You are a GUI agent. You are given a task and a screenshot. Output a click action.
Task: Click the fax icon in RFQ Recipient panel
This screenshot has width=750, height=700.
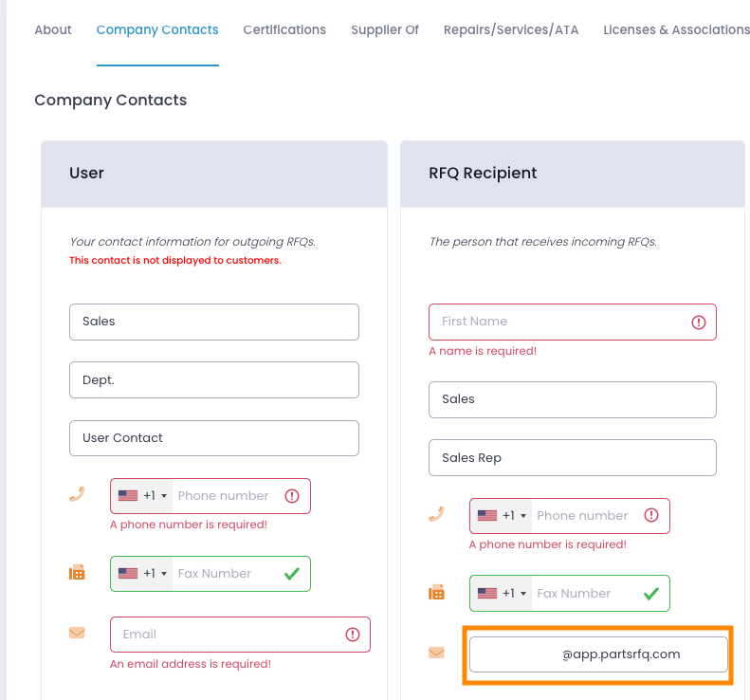click(436, 593)
